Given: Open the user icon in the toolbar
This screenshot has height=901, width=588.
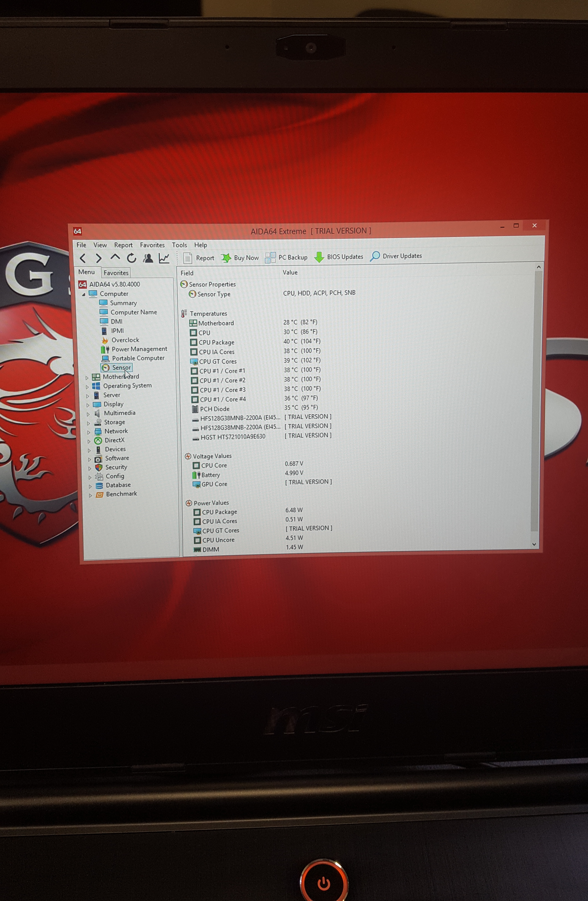Looking at the screenshot, I should click(148, 258).
